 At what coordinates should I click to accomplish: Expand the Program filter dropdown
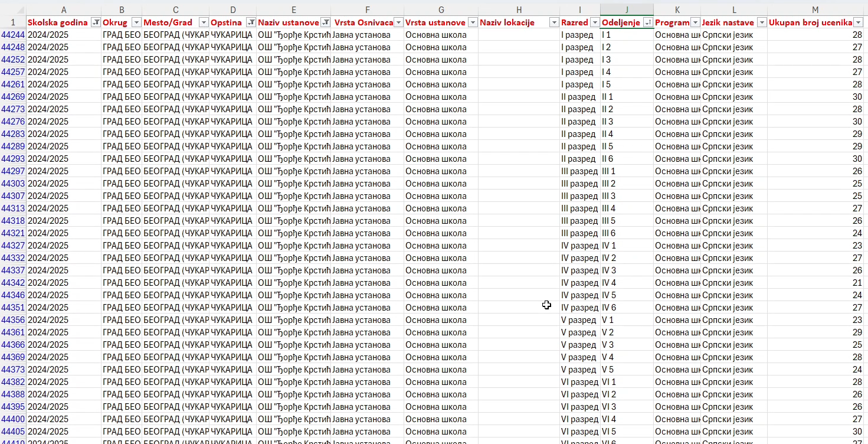coord(695,22)
